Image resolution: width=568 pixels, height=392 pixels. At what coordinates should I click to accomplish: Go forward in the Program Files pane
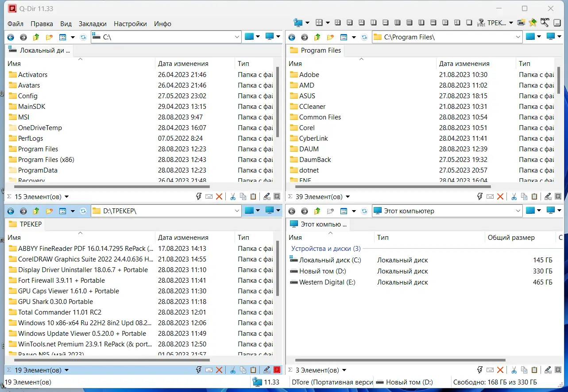point(305,38)
